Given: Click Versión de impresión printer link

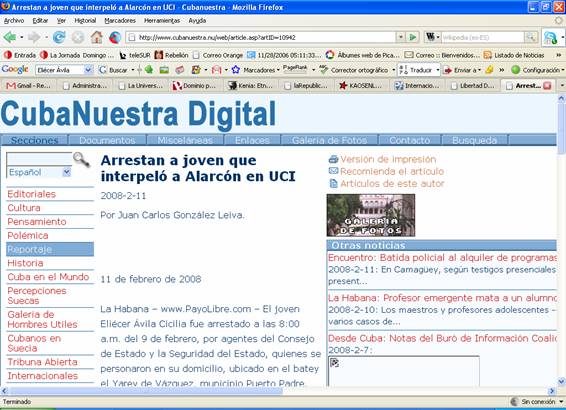Looking at the screenshot, I should [382, 159].
